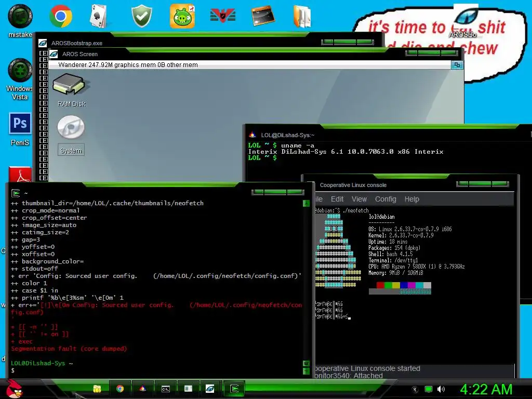532x399 pixels.
Task: Switch to the Cooperative Linux console taskbar icon
Action: 188,389
